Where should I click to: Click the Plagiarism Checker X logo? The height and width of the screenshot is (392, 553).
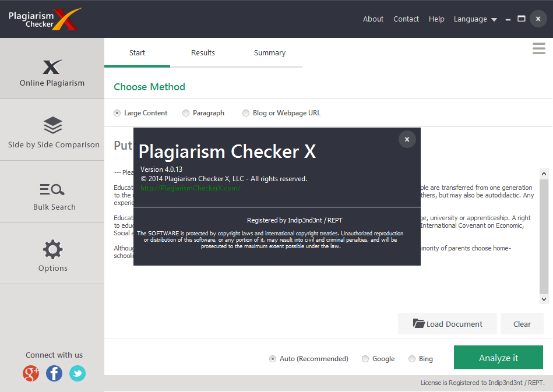click(45, 19)
